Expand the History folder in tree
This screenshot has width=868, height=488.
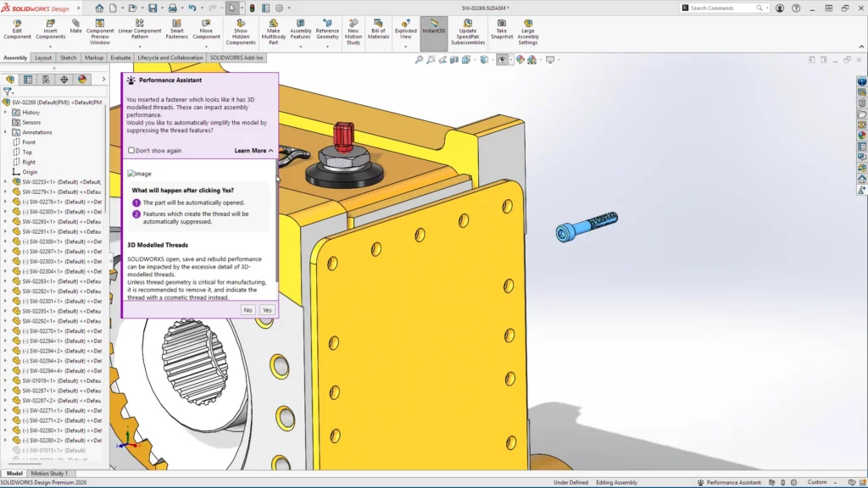point(6,112)
